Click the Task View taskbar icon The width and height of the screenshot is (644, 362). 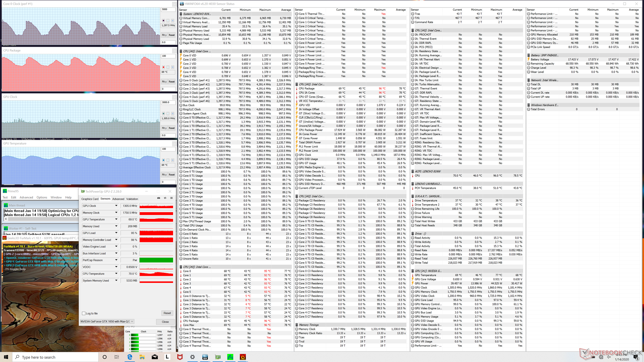coord(117,357)
